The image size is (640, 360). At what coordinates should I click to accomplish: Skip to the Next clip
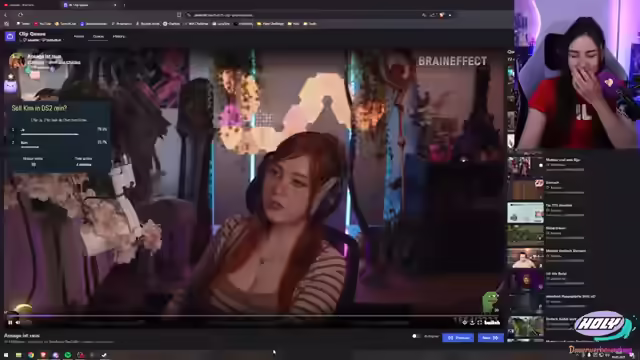490,338
